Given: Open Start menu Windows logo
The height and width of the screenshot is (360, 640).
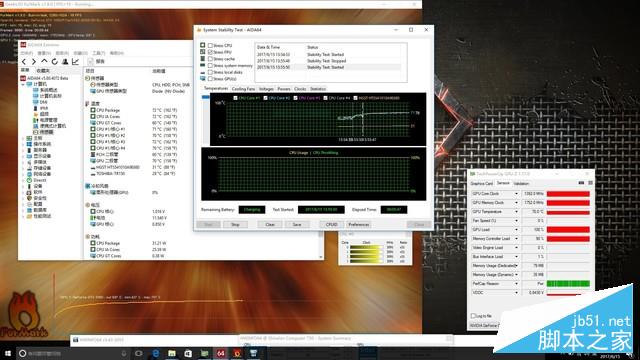Looking at the screenshot, I should (7, 353).
